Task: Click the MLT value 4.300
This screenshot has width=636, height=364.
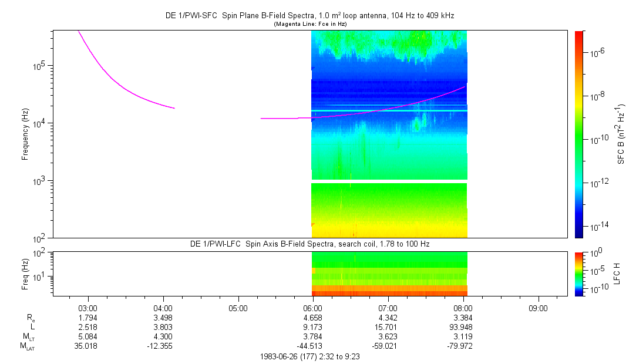Action: (x=163, y=336)
